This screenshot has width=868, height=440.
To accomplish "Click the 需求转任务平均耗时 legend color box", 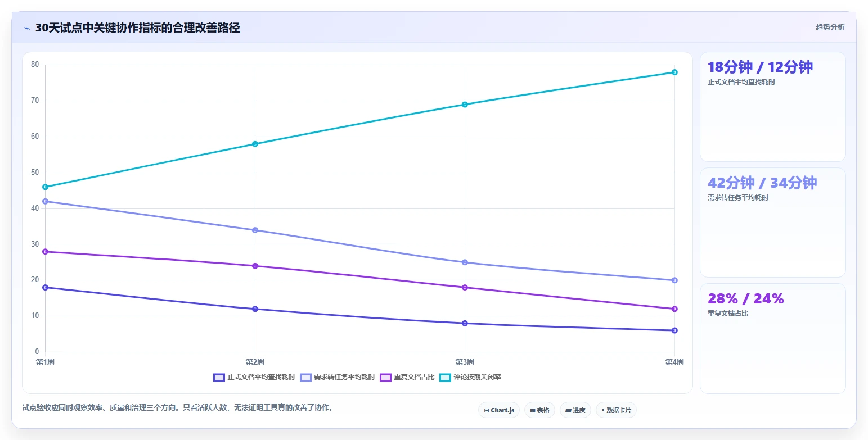I will click(305, 377).
